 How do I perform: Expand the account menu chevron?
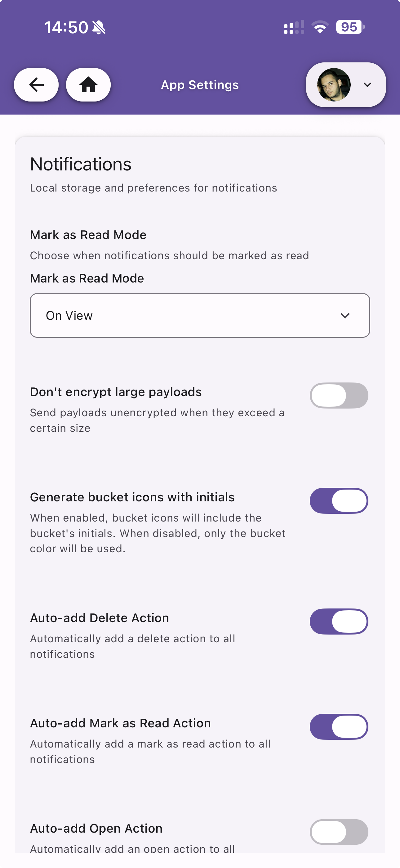click(367, 84)
